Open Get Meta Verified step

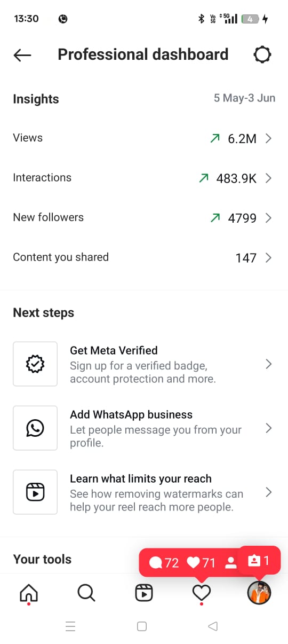[x=144, y=364]
